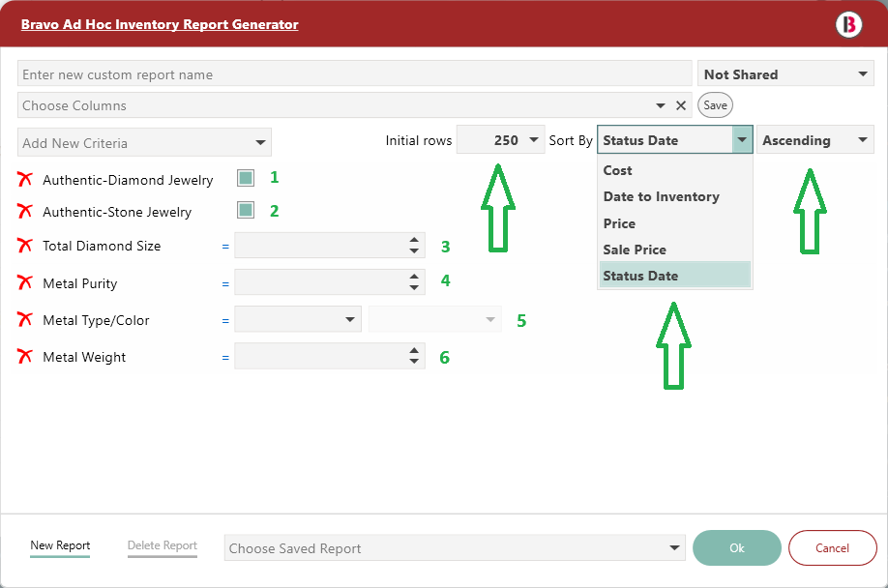The image size is (888, 588).
Task: Open the Add New Criteria dropdown
Action: pos(144,142)
